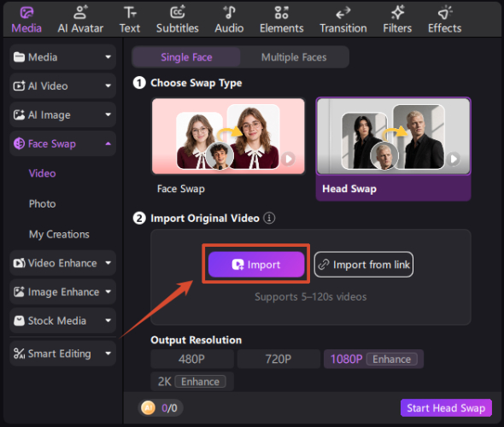The image size is (504, 427).
Task: Open the Transition arrows icon
Action: click(x=343, y=13)
